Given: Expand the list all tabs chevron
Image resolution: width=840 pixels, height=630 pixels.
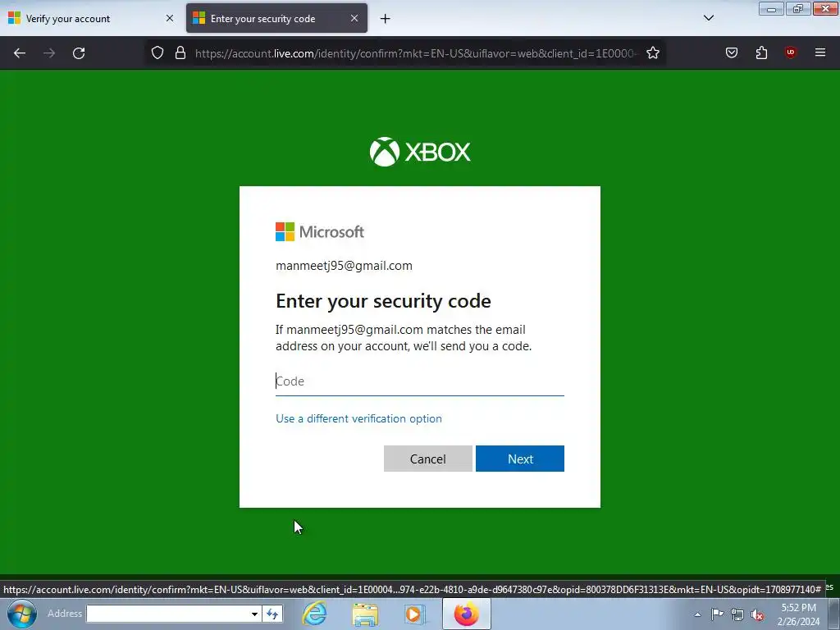Looking at the screenshot, I should (708, 18).
